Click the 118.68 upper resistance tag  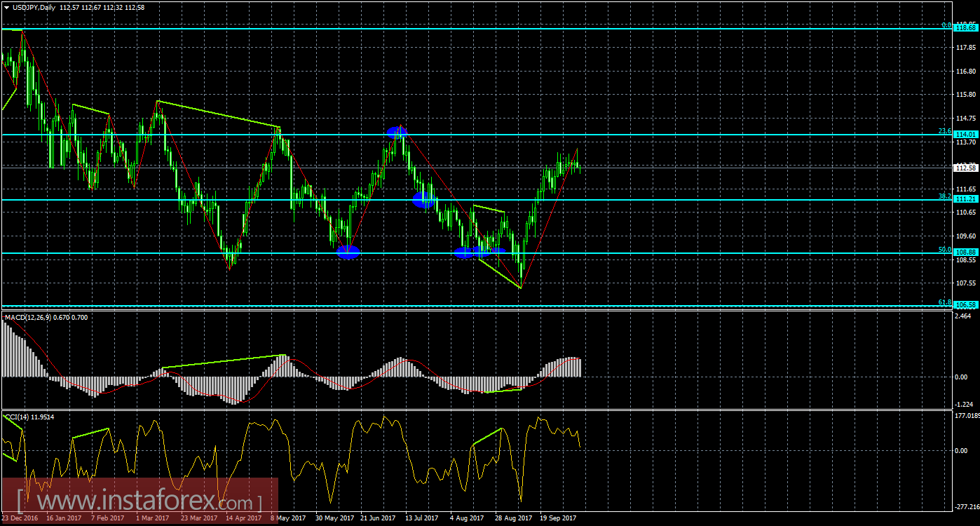pyautogui.click(x=965, y=29)
